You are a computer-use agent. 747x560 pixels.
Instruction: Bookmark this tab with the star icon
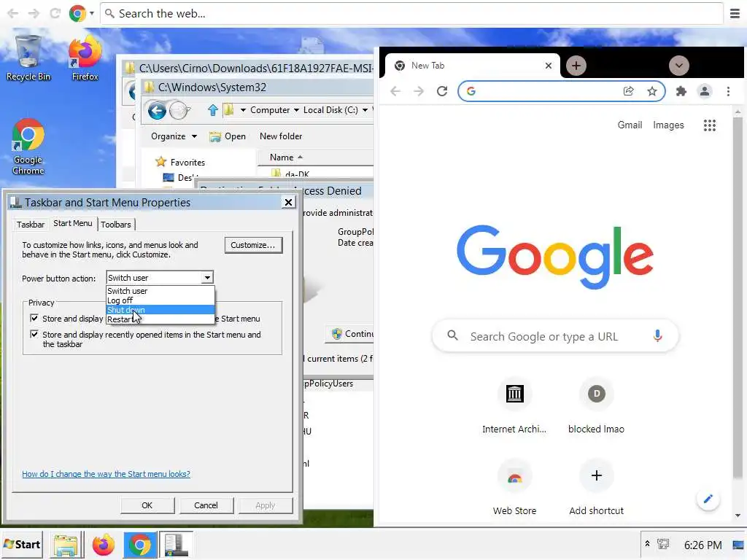[652, 91]
